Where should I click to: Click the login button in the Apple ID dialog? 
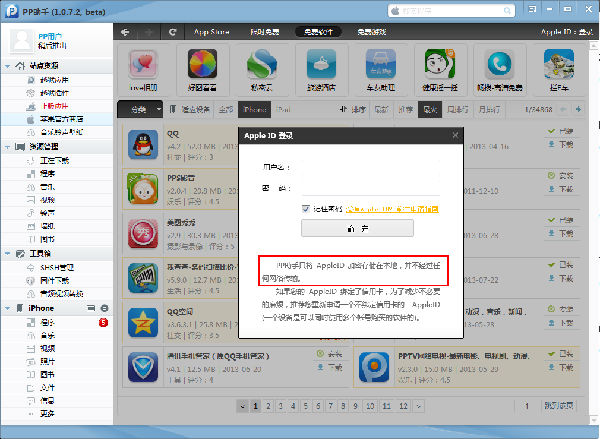[x=357, y=228]
